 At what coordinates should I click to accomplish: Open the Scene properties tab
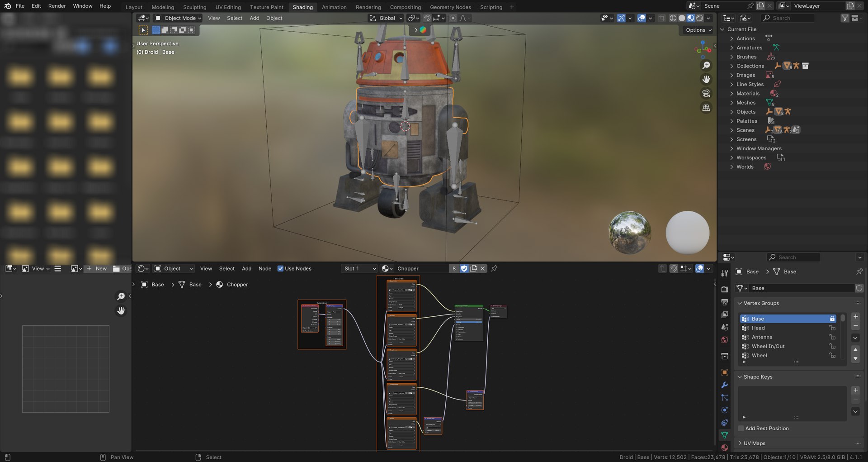(x=725, y=327)
